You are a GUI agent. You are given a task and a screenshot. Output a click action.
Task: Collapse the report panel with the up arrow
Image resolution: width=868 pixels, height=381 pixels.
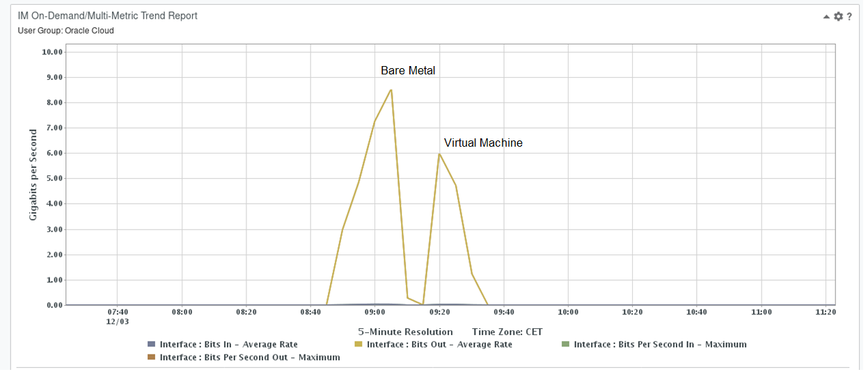pyautogui.click(x=826, y=16)
